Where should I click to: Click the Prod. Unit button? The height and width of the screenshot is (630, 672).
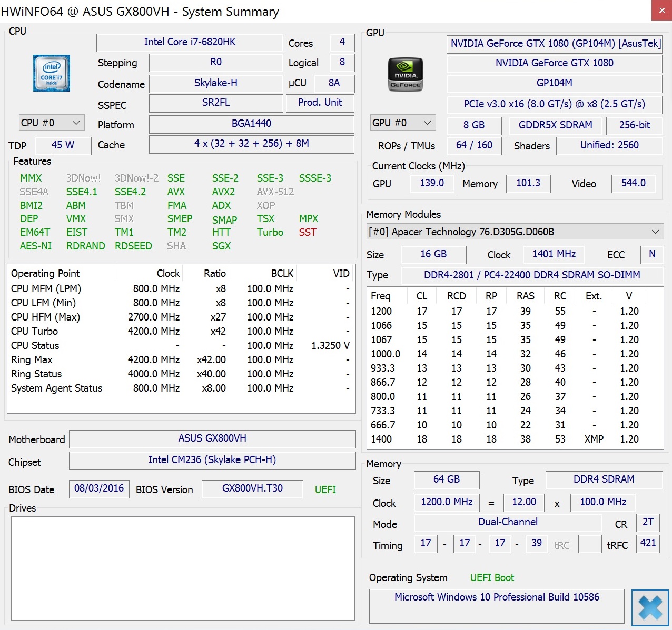click(320, 103)
